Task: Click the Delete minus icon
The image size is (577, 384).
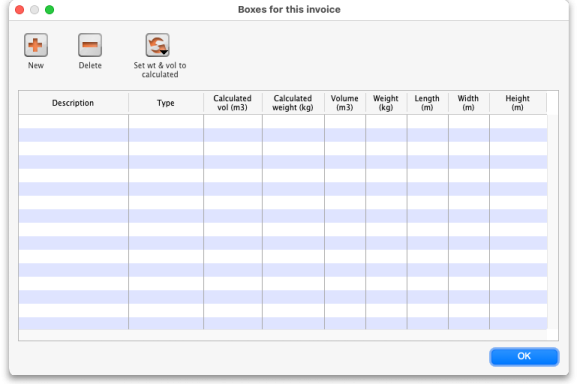Action: point(90,45)
